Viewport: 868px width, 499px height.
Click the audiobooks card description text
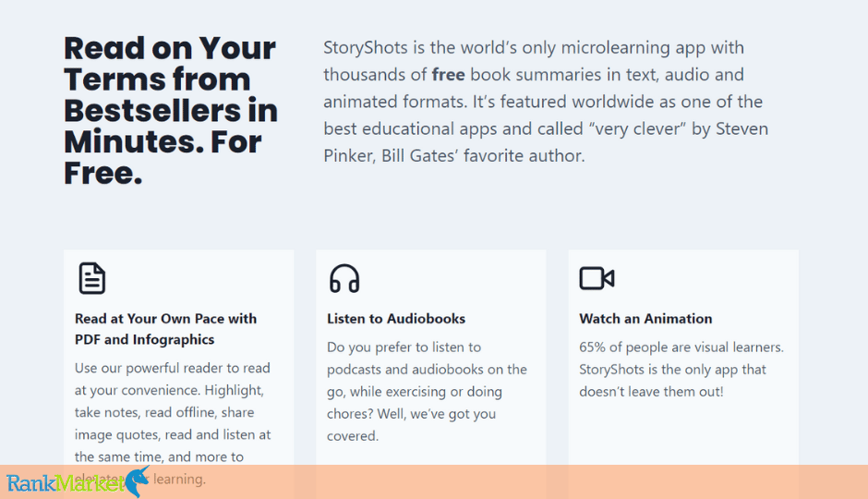tap(427, 392)
